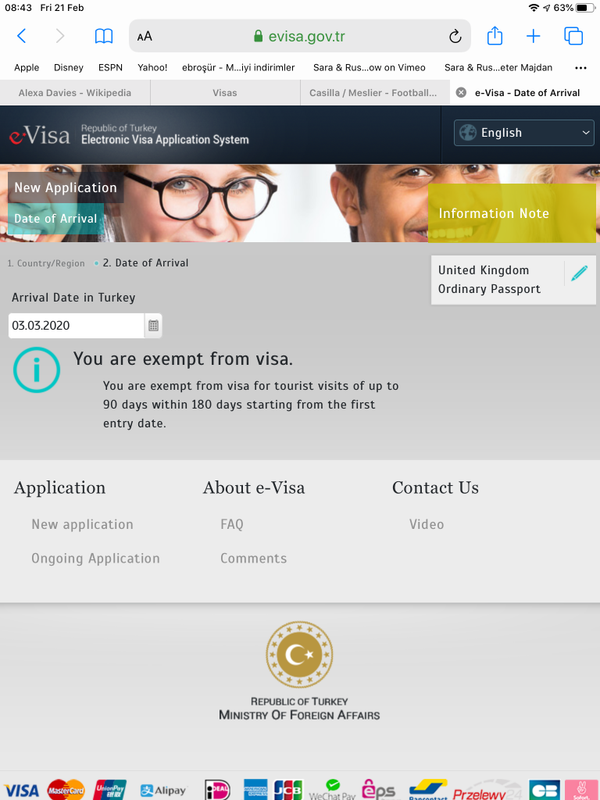Open the AA reader view menu
The image size is (600, 800).
coord(144,36)
